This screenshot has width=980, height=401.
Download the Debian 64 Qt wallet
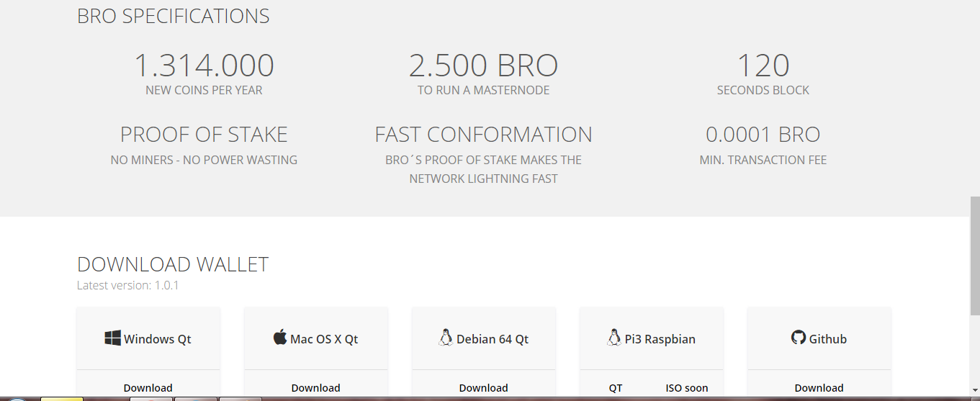(483, 388)
